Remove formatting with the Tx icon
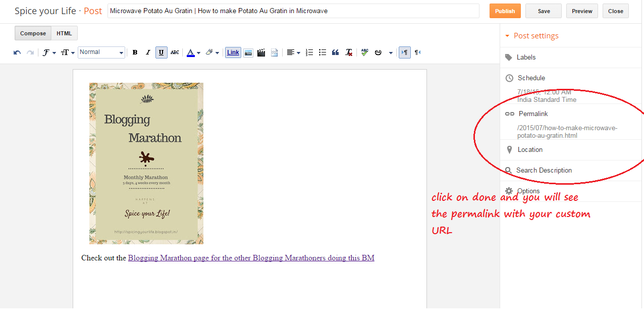644x325 pixels. coord(349,52)
